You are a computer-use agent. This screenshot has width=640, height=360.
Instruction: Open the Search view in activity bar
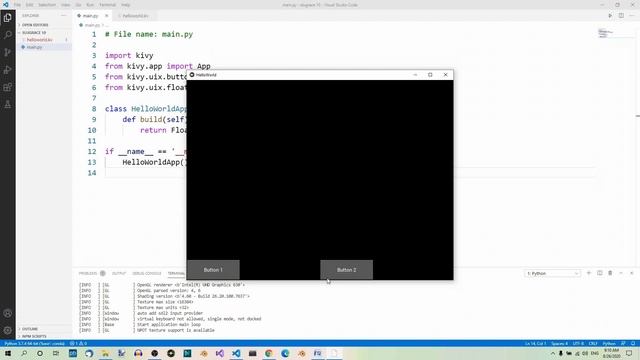pos(7,35)
